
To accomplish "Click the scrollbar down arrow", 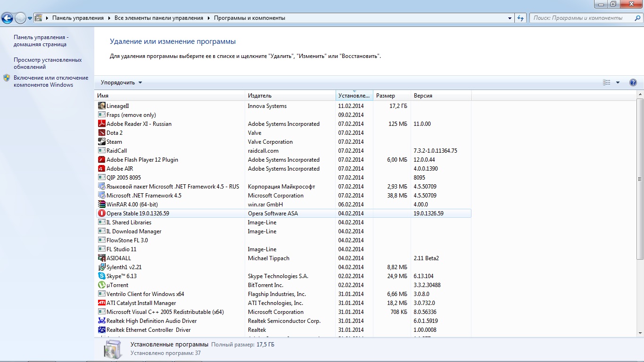I will (640, 333).
